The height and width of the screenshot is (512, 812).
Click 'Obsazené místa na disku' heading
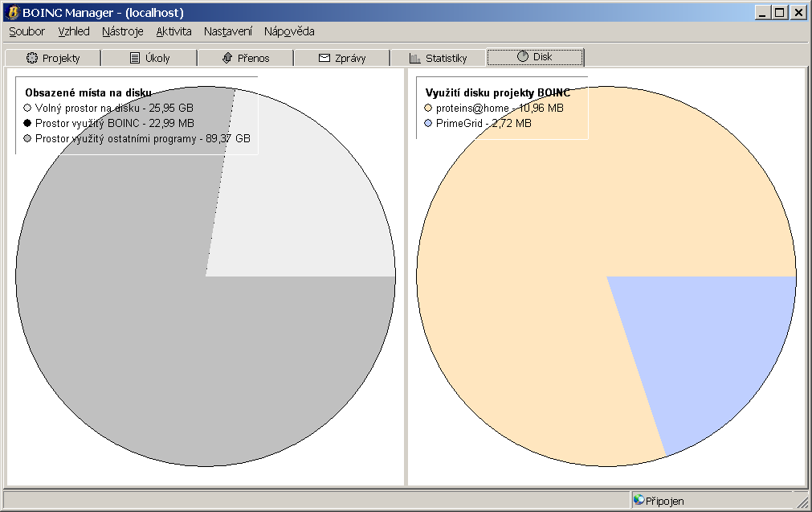point(88,92)
